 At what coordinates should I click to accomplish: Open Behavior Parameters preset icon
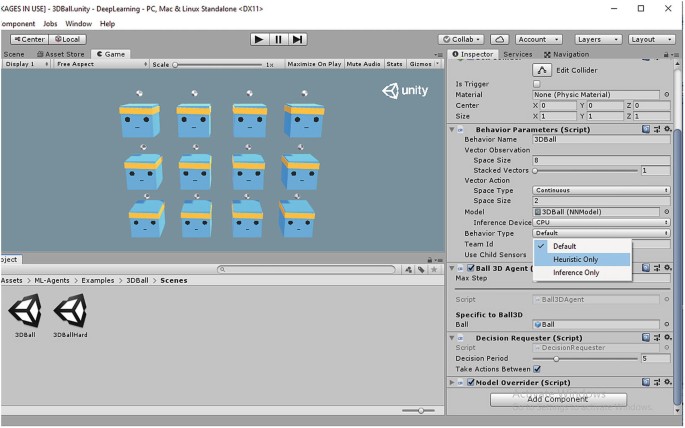(x=657, y=129)
